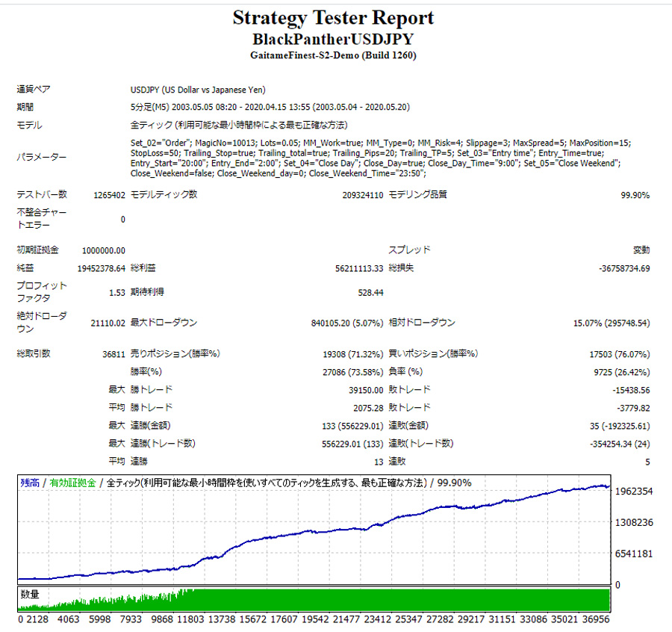Click the 勝率 value 27086 (73.58%)
Image resolution: width=672 pixels, height=632 pixels.
353,372
